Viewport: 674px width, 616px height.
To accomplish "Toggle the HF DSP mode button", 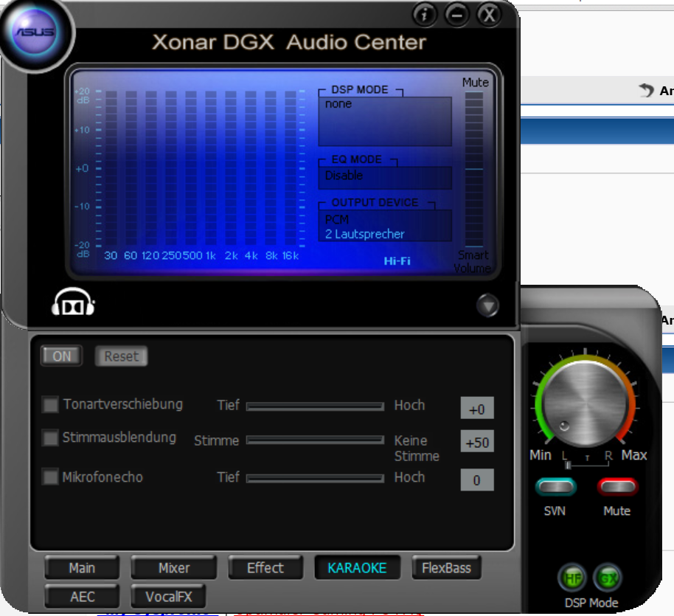I will click(x=572, y=578).
